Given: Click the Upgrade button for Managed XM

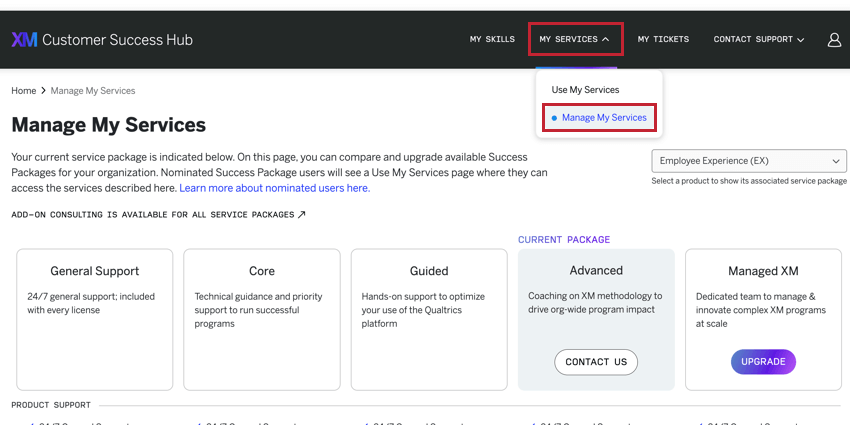Looking at the screenshot, I should point(763,362).
